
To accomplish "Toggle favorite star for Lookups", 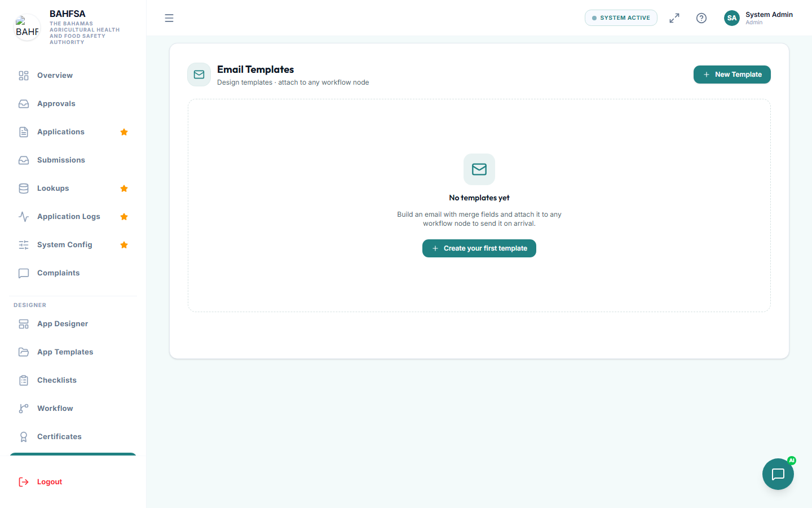I will [x=124, y=189].
